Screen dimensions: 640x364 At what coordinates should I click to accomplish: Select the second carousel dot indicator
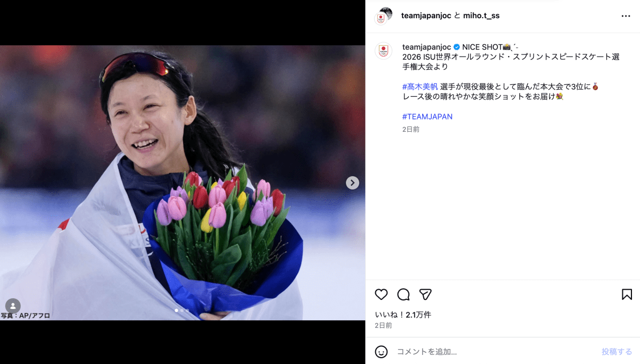[x=182, y=311]
